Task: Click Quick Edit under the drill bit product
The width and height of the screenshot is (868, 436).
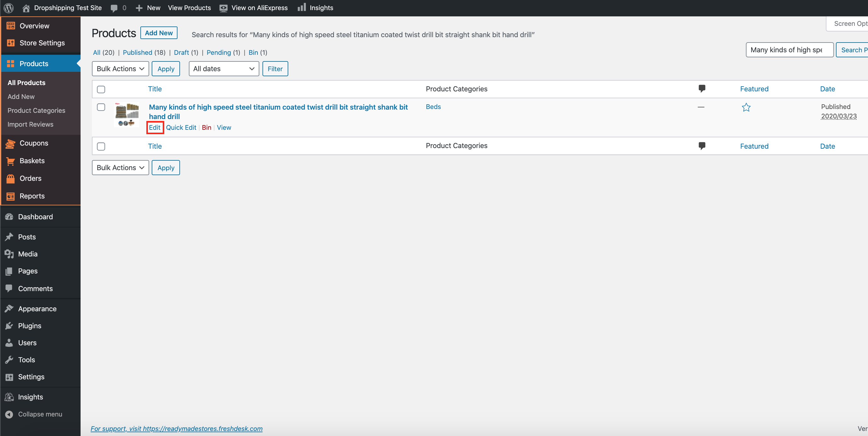Action: point(181,128)
